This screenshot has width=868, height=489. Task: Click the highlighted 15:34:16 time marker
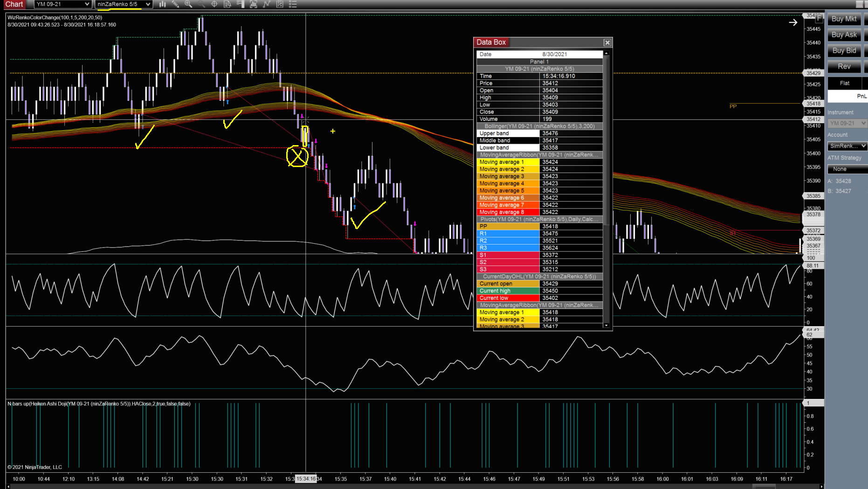pyautogui.click(x=306, y=479)
